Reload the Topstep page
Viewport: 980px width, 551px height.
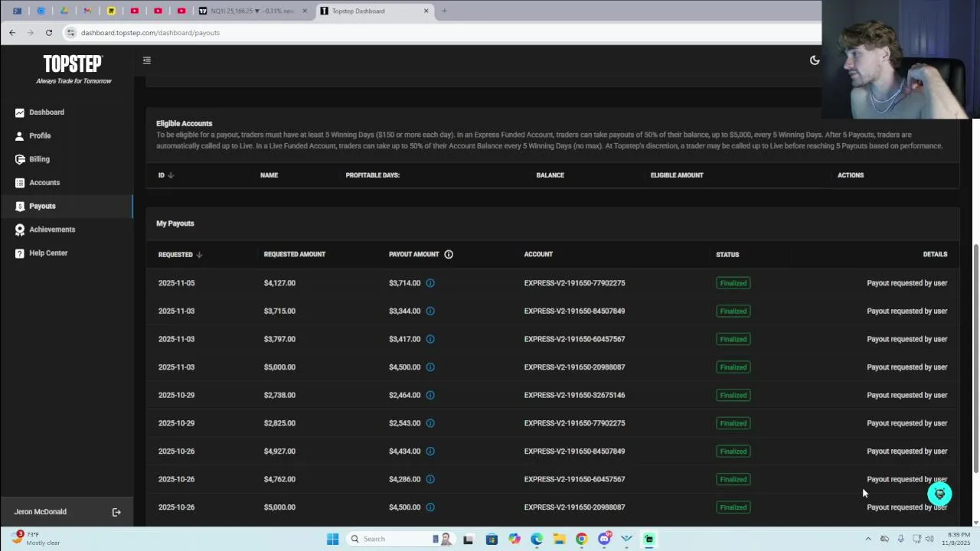click(x=49, y=32)
